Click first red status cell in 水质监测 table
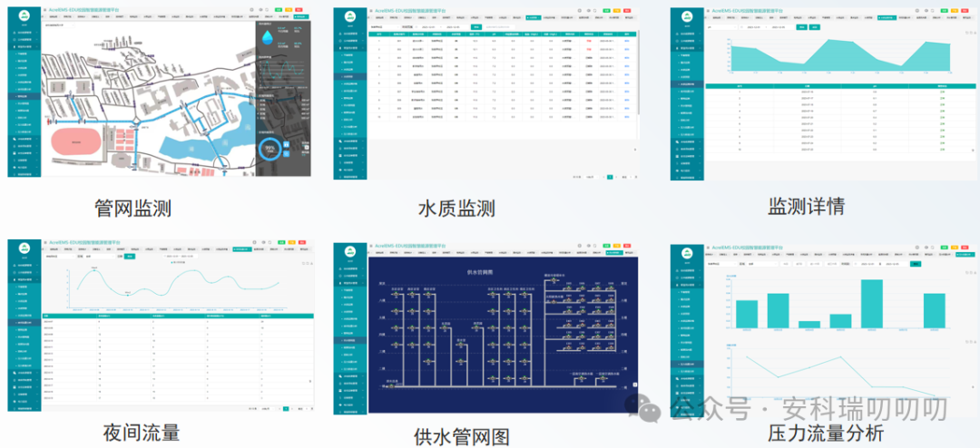980x448 pixels. click(589, 41)
